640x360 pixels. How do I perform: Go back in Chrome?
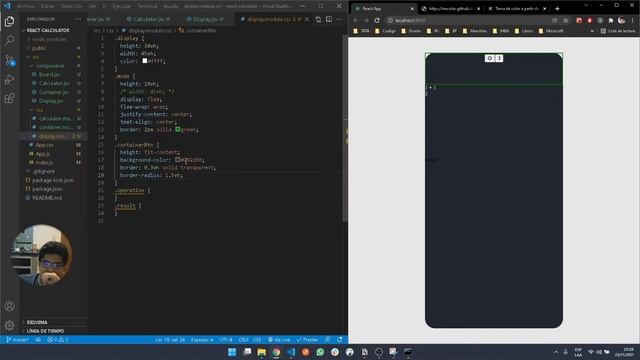tap(356, 20)
